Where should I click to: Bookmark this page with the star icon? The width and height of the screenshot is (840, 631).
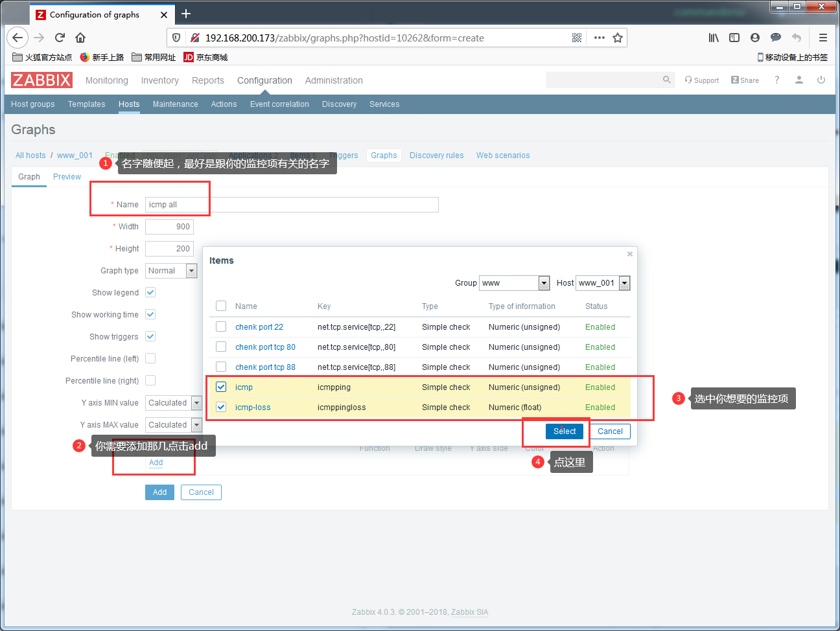tap(618, 38)
